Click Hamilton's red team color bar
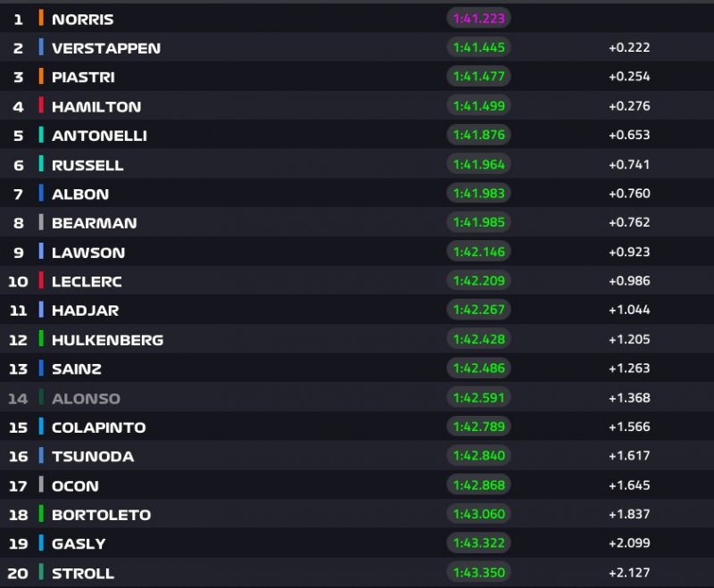Image resolution: width=714 pixels, height=588 pixels. click(41, 105)
